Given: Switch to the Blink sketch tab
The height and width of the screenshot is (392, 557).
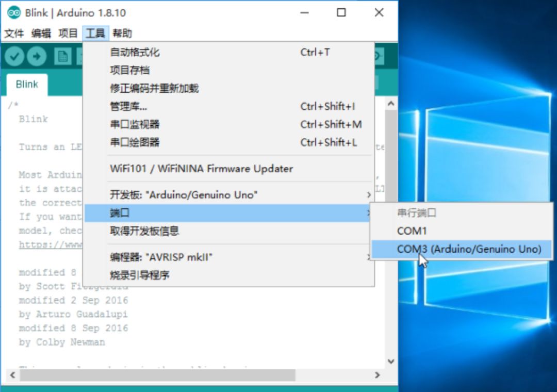Looking at the screenshot, I should click(26, 84).
